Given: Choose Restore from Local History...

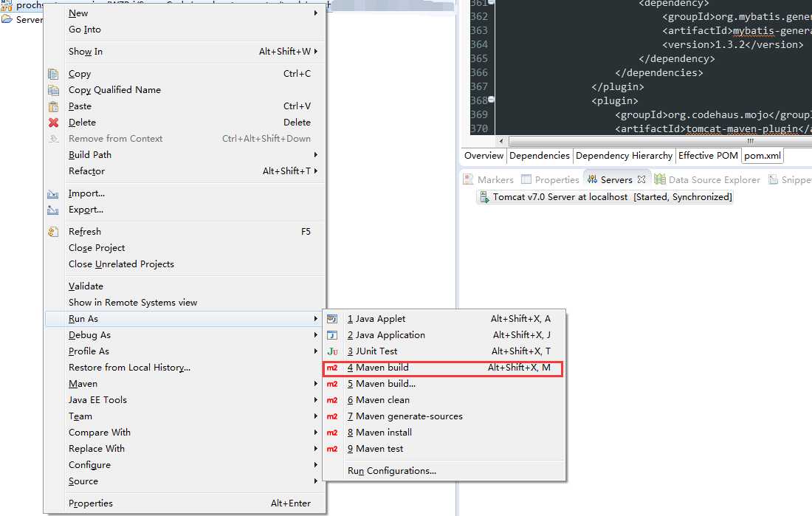Looking at the screenshot, I should [x=185, y=368].
